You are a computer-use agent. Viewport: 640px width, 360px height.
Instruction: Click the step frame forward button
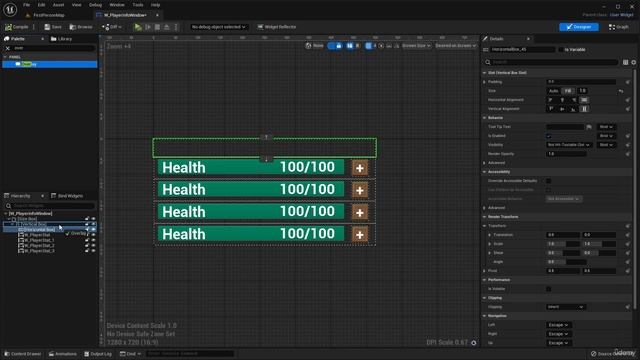coord(148,27)
